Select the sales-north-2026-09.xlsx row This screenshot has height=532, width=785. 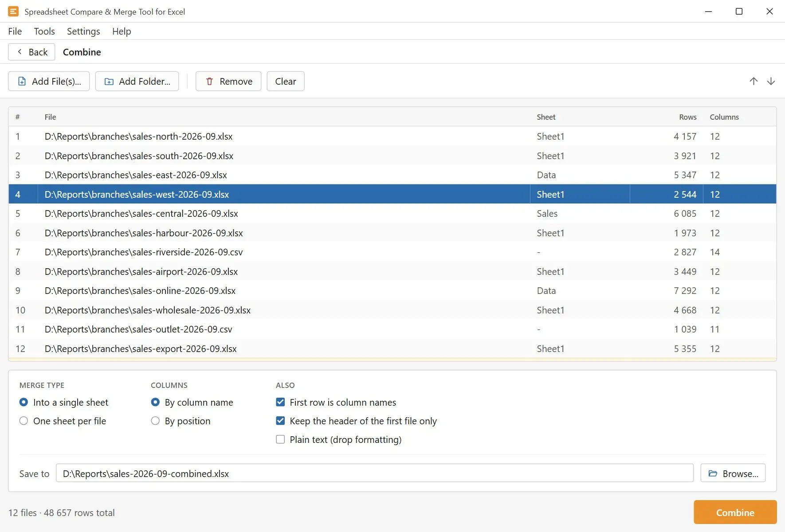pyautogui.click(x=392, y=136)
